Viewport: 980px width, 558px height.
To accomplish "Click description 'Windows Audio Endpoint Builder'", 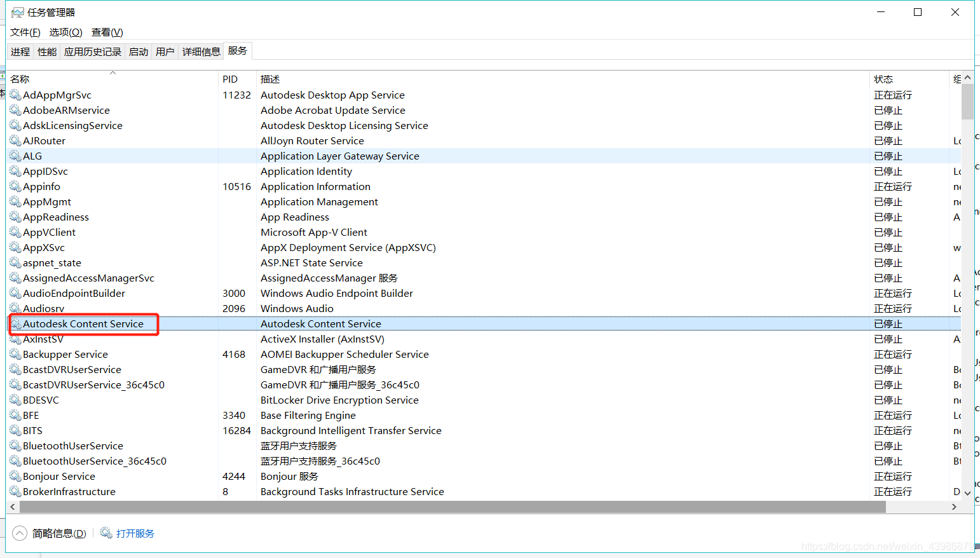I will (337, 293).
